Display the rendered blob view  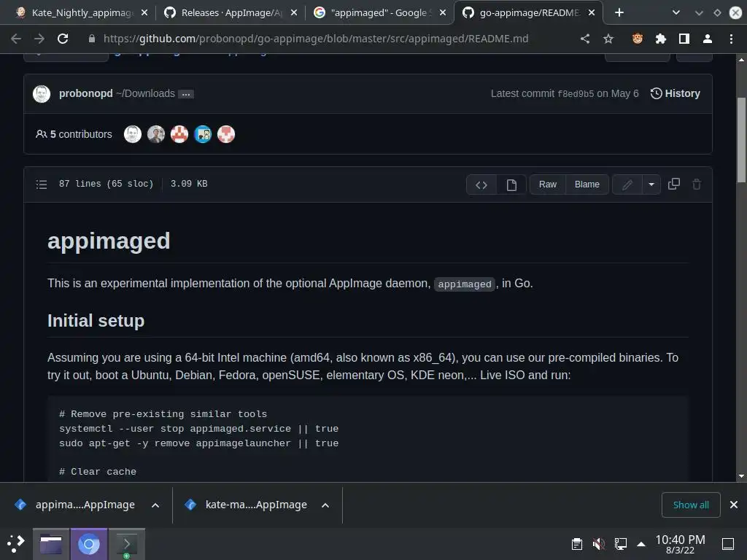(x=511, y=184)
